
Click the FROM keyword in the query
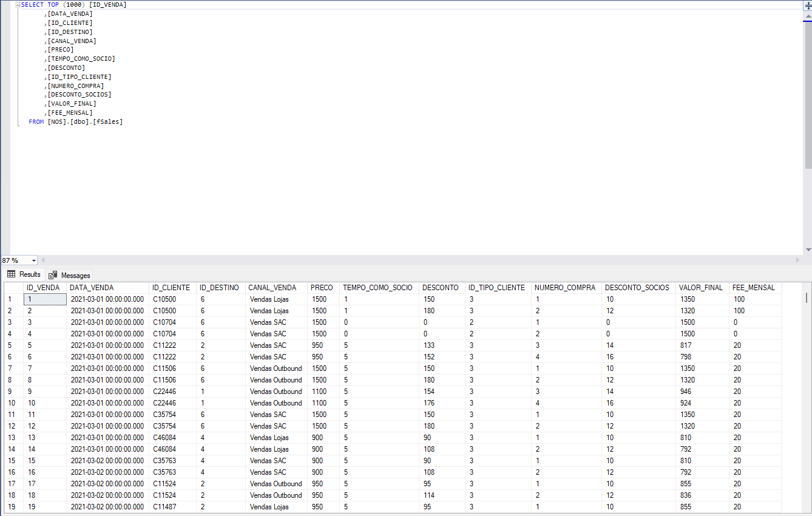click(36, 121)
